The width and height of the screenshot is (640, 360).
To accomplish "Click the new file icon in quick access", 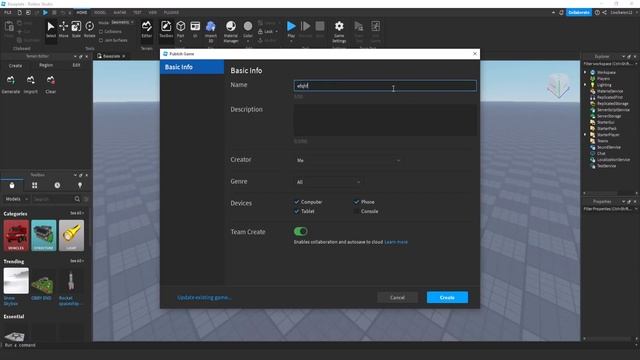I will [19, 13].
